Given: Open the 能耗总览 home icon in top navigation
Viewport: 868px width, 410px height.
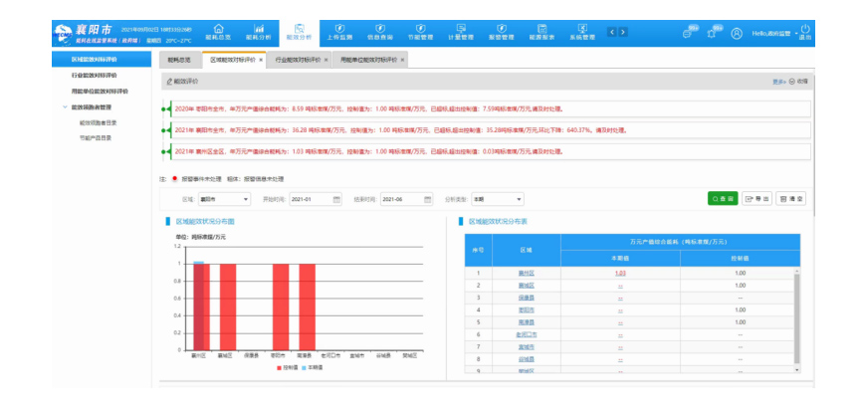Looking at the screenshot, I should (x=218, y=31).
